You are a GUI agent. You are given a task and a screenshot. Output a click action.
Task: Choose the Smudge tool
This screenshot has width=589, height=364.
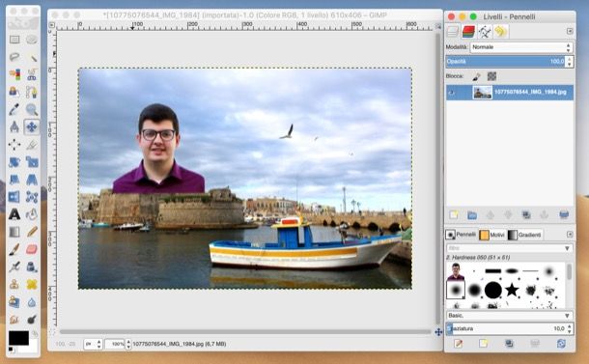(14, 320)
